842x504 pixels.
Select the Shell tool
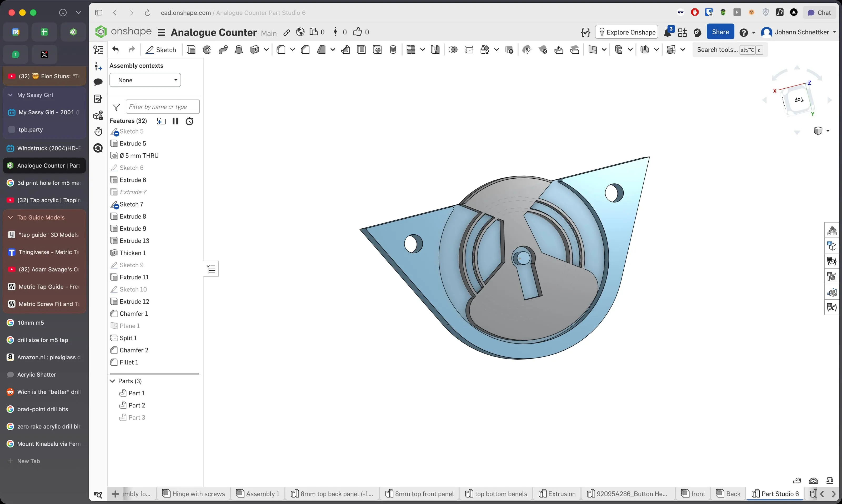[361, 50]
